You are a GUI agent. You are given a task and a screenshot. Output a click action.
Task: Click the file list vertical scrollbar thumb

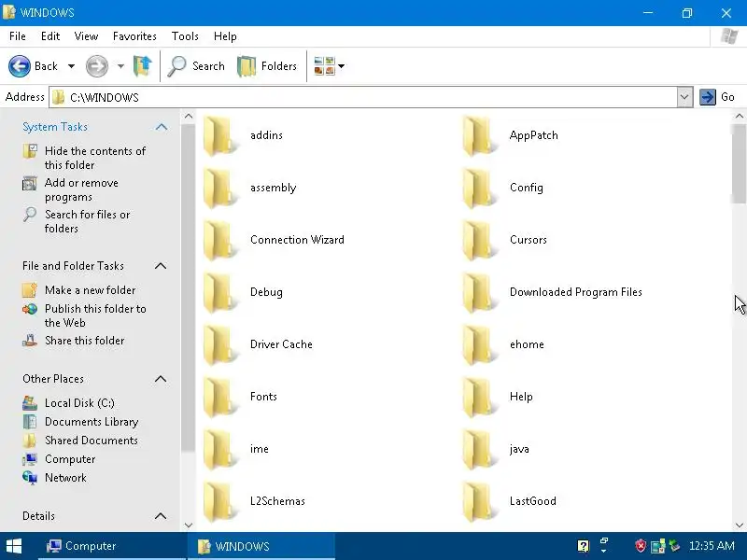(x=740, y=164)
